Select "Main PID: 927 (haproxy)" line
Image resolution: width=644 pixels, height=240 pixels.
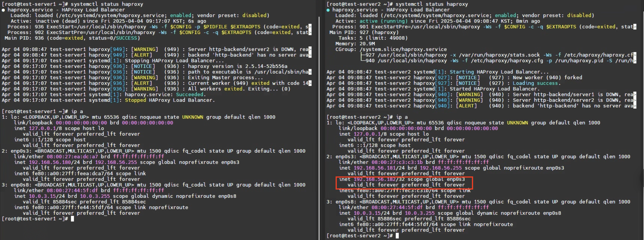364,32
